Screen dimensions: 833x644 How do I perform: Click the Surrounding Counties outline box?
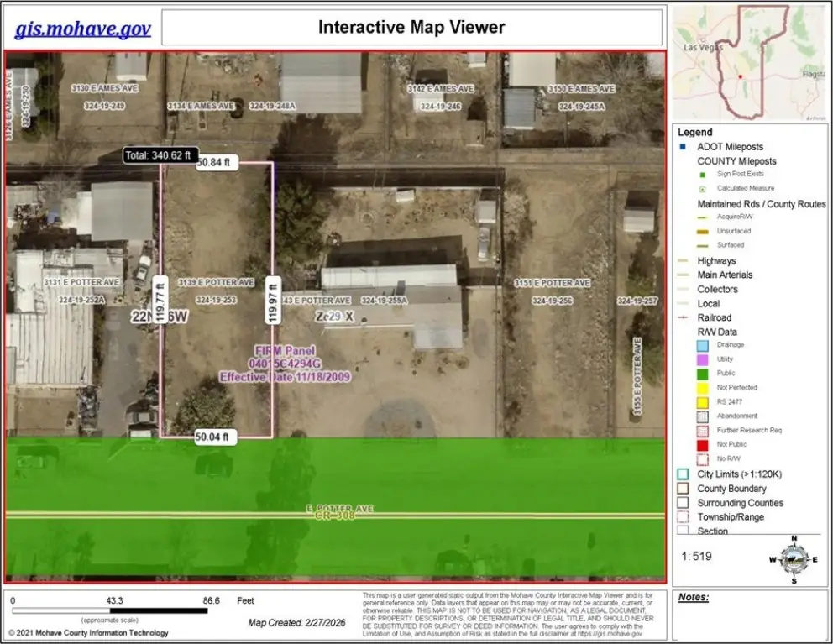point(683,503)
